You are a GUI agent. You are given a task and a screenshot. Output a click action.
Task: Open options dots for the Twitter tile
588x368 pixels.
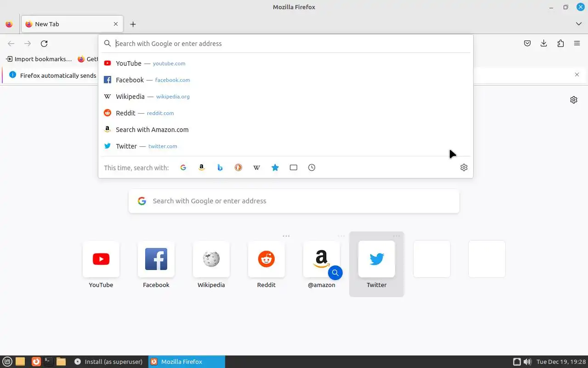[x=396, y=236]
